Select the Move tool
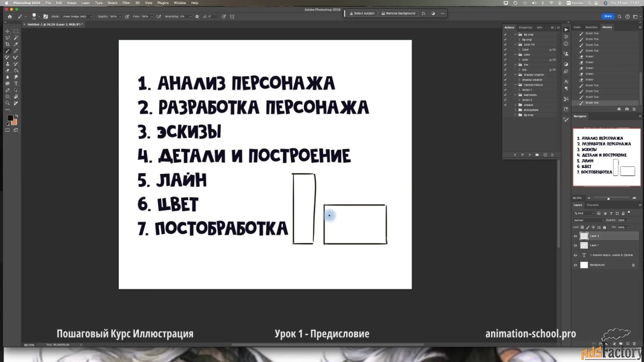644x362 pixels. [8, 31]
